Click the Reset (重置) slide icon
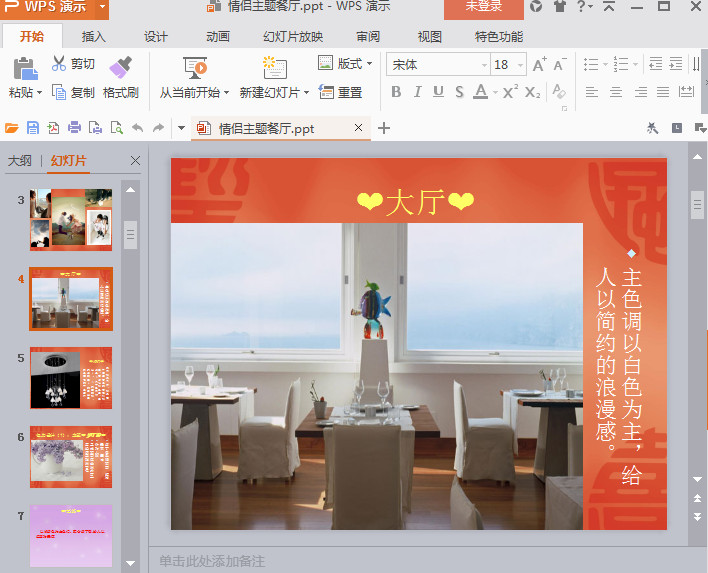708x573 pixels. tap(326, 92)
